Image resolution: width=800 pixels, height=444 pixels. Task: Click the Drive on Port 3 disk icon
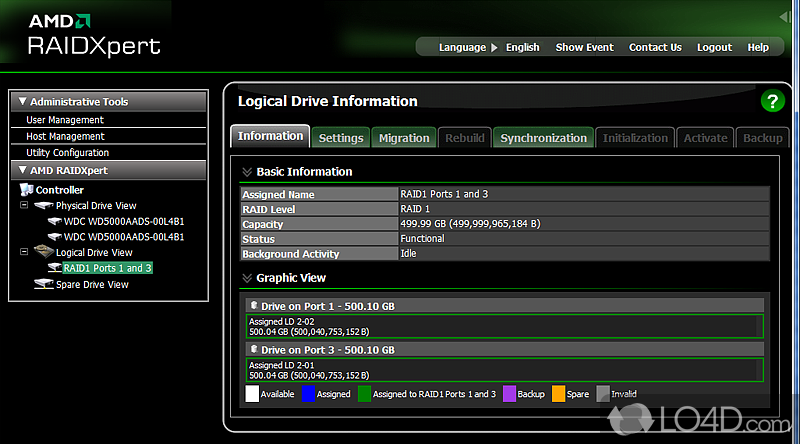[x=254, y=350]
